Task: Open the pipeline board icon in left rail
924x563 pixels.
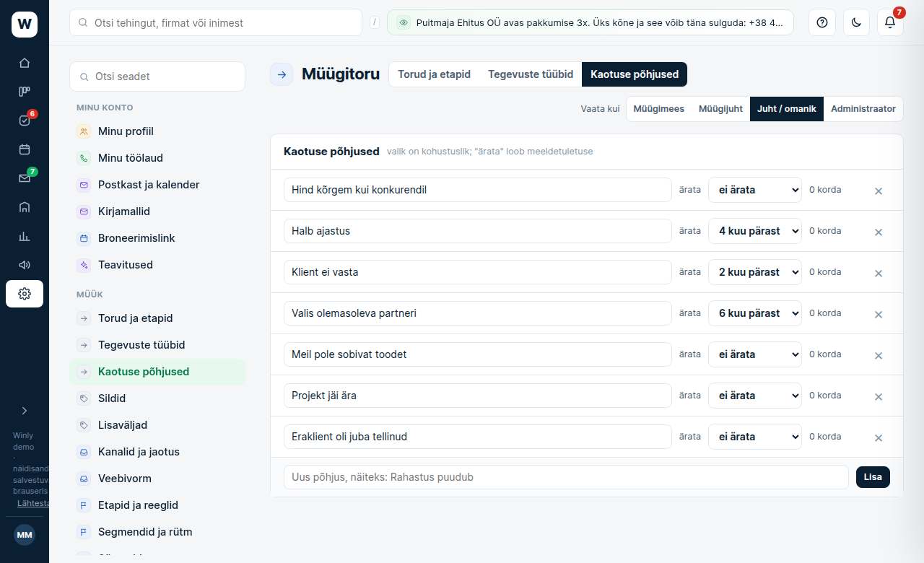Action: (25, 92)
